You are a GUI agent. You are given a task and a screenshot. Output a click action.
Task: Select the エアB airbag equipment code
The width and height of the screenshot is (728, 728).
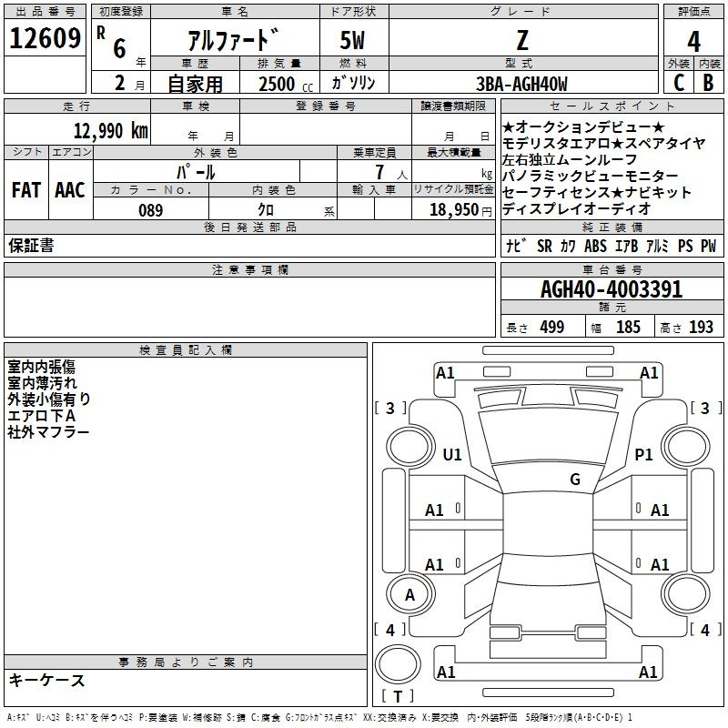[x=627, y=246]
